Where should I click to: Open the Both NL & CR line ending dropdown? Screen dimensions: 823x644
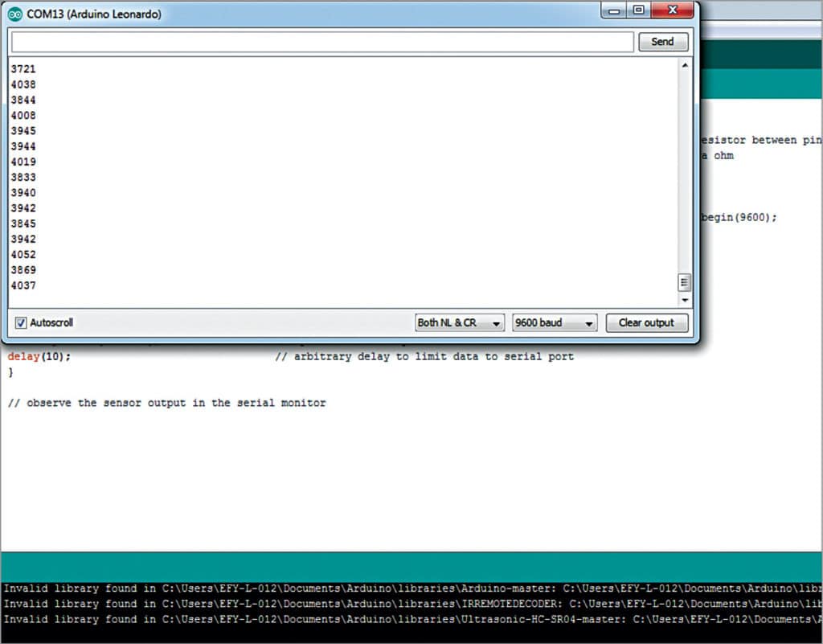click(459, 323)
